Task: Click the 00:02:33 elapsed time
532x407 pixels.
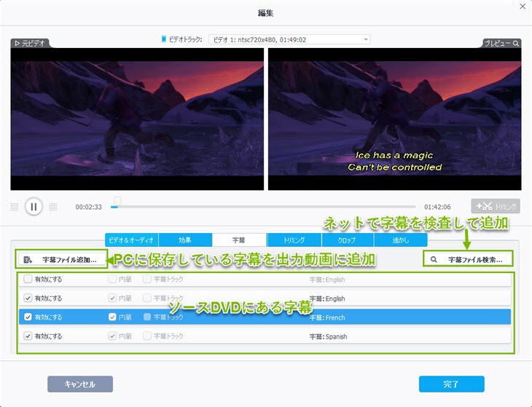Action: [x=89, y=207]
